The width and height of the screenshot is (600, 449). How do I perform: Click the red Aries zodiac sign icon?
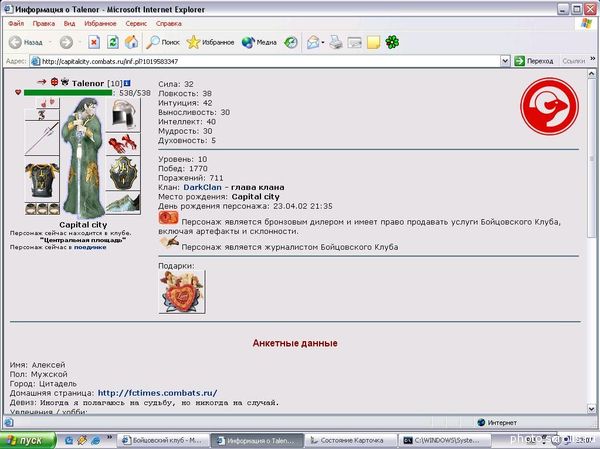(x=549, y=106)
